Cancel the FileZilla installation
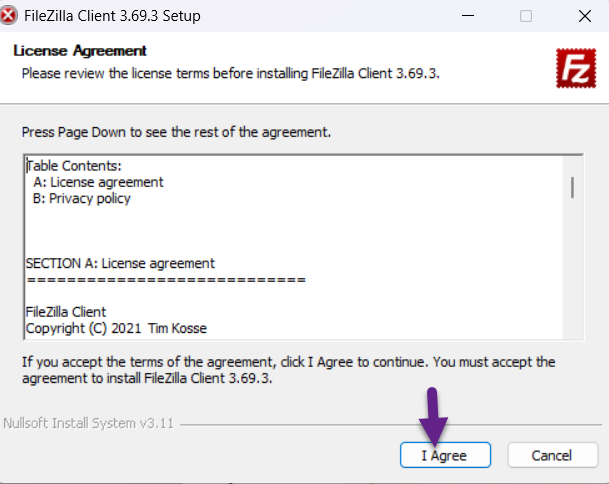The height and width of the screenshot is (484, 609). click(551, 455)
